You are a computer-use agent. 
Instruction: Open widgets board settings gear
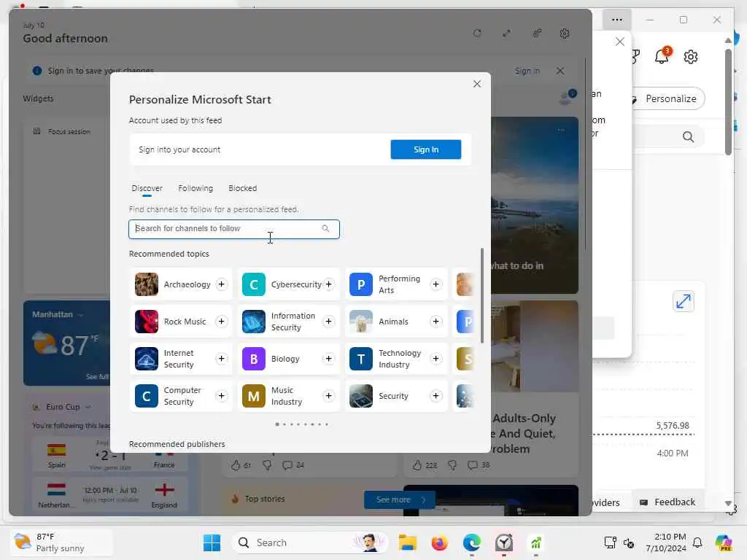point(565,34)
